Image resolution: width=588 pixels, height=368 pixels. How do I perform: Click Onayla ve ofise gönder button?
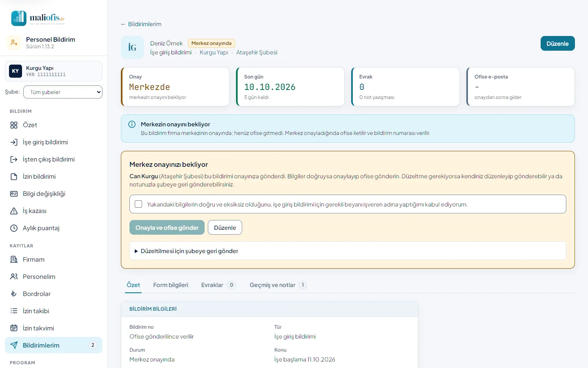[167, 228]
